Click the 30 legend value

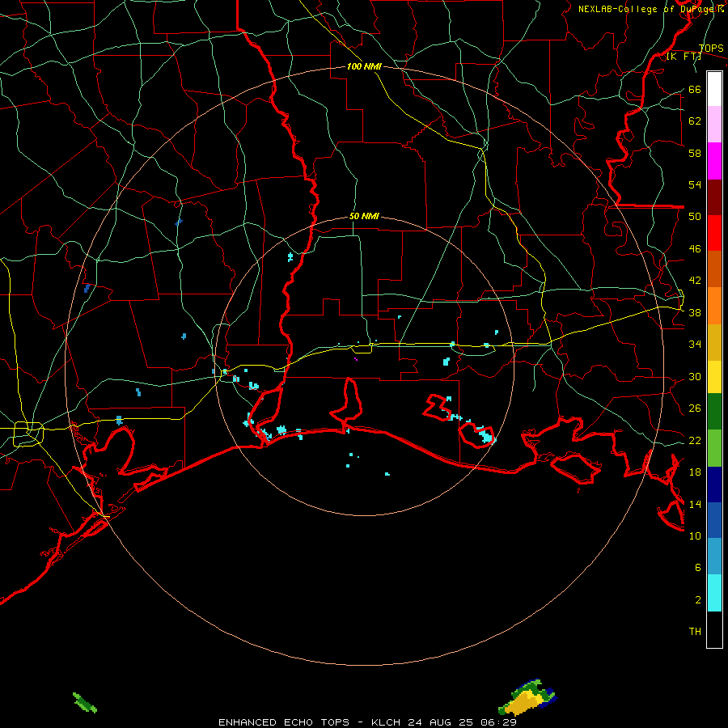(x=695, y=376)
